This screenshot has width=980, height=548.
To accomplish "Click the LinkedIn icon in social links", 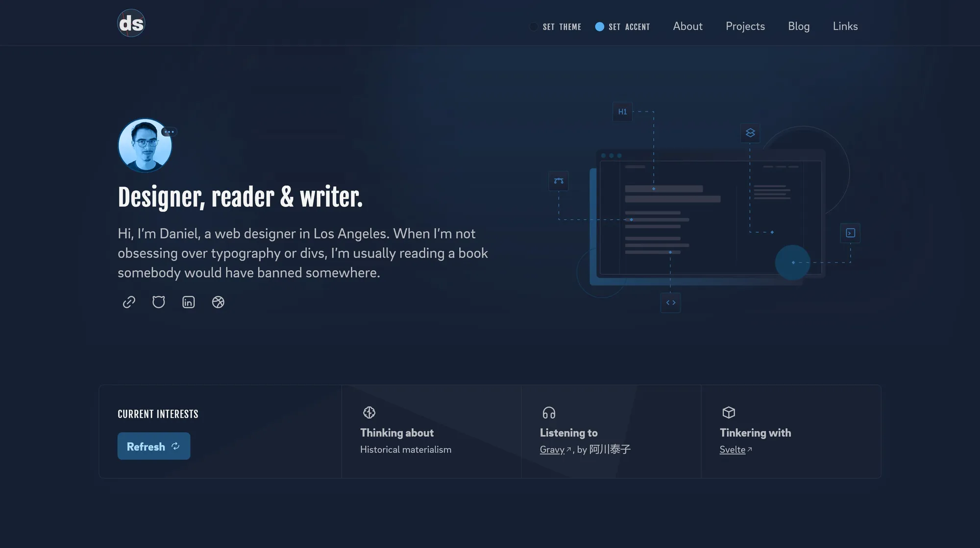I will [x=189, y=302].
